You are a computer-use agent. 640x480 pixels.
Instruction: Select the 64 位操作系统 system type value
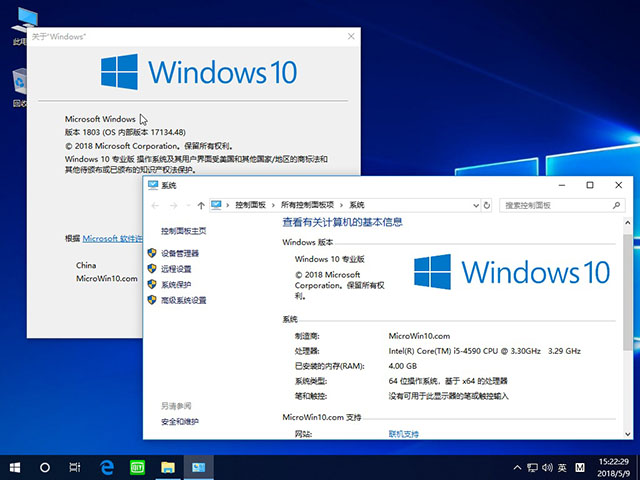(448, 381)
